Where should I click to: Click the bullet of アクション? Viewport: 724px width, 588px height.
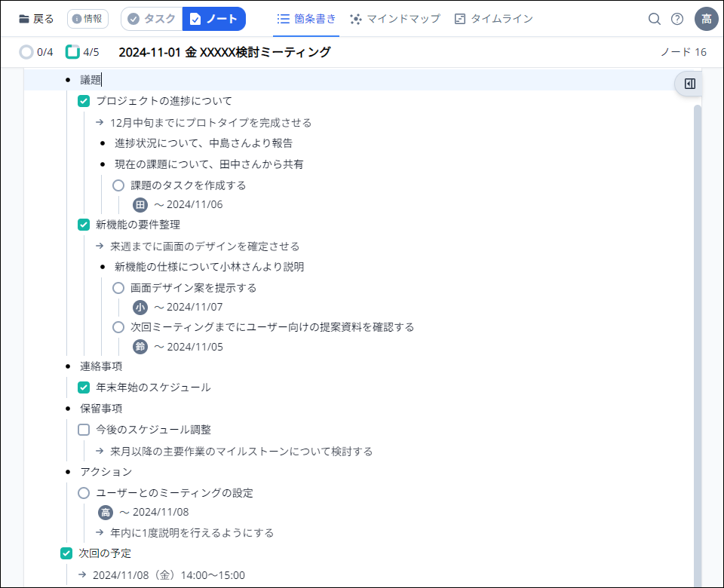pos(68,472)
